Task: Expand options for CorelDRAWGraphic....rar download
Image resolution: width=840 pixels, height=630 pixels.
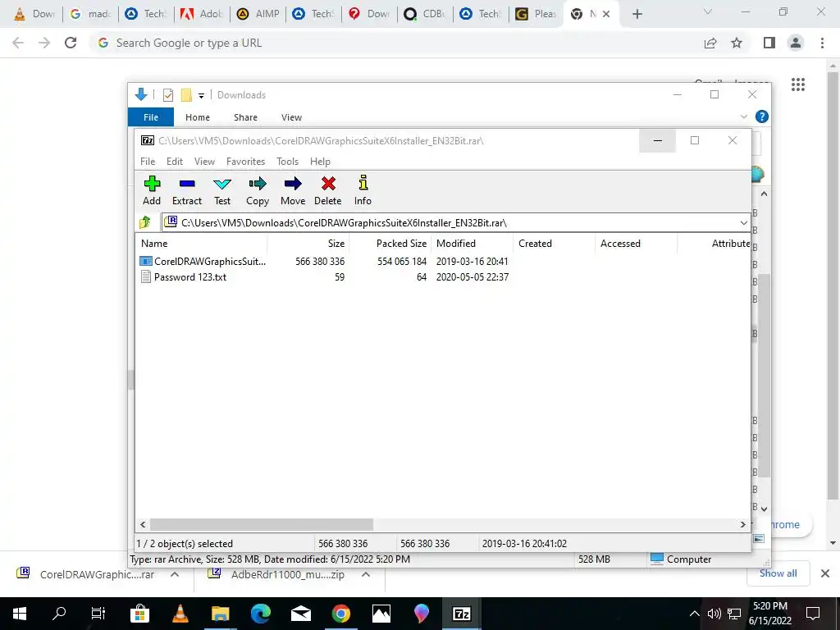Action: [x=175, y=574]
